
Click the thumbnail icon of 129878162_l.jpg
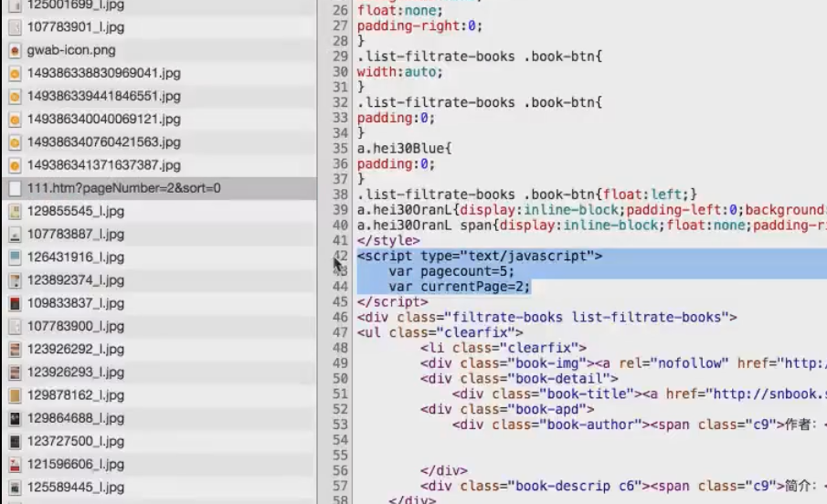16,395
